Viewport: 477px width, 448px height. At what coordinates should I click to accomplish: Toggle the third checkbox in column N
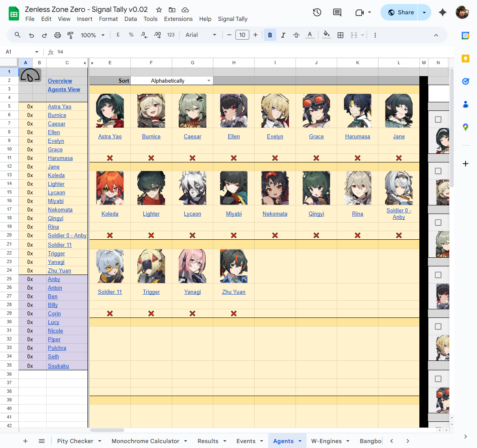coord(438,223)
